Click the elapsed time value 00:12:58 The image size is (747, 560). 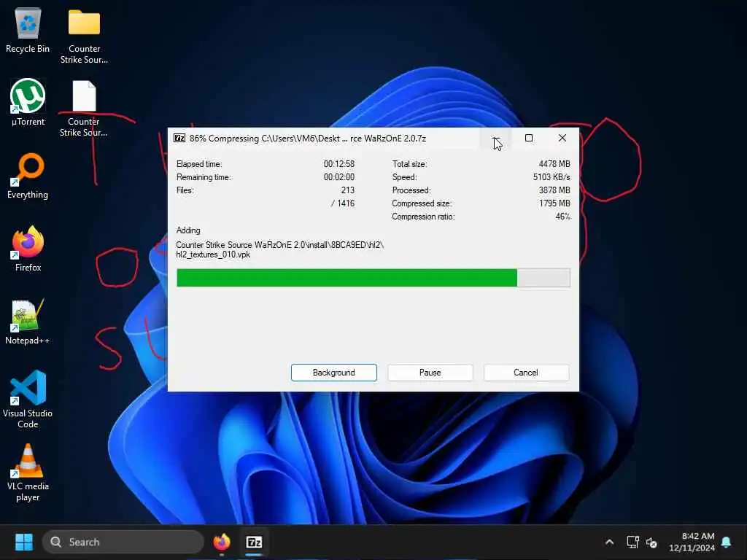[339, 164]
